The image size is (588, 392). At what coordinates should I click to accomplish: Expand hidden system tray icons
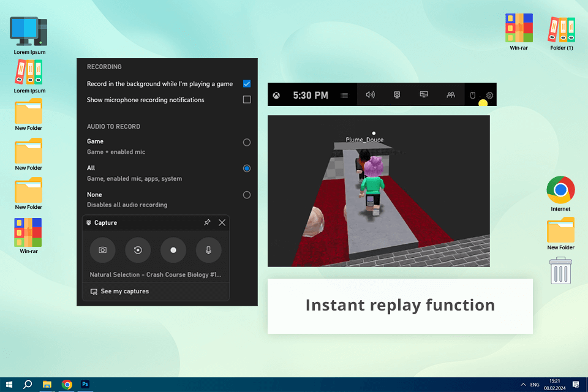(x=523, y=385)
